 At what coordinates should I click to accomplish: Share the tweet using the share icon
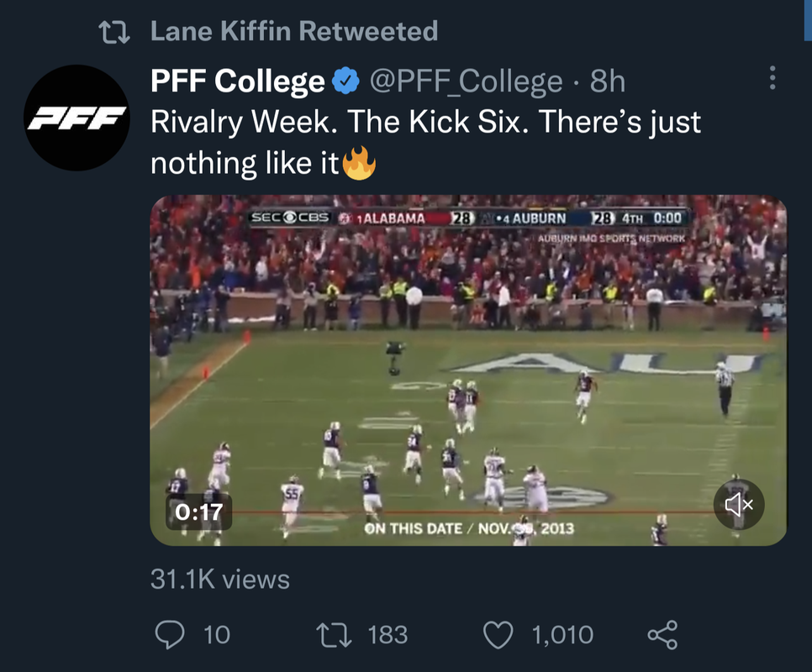click(x=662, y=635)
